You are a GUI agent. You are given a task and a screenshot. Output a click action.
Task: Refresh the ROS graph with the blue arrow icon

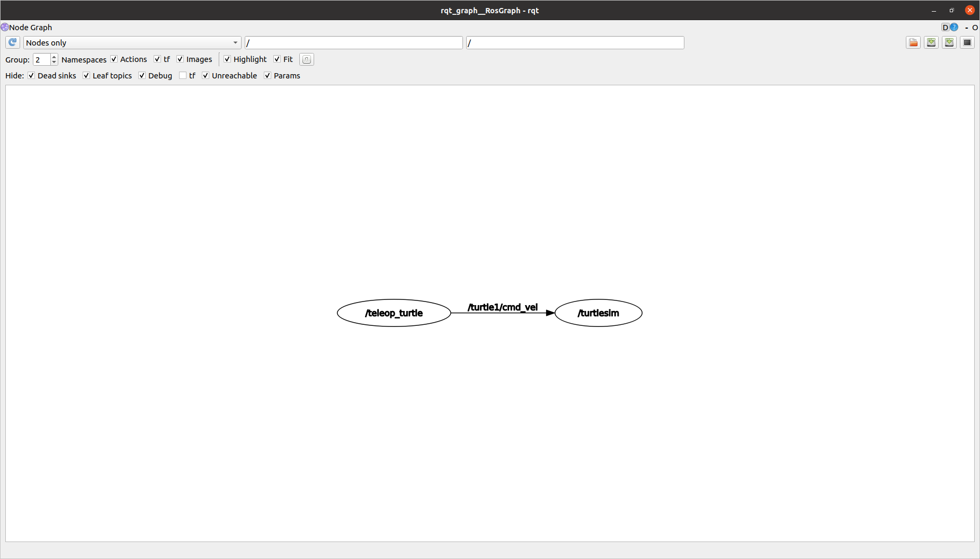tap(13, 42)
